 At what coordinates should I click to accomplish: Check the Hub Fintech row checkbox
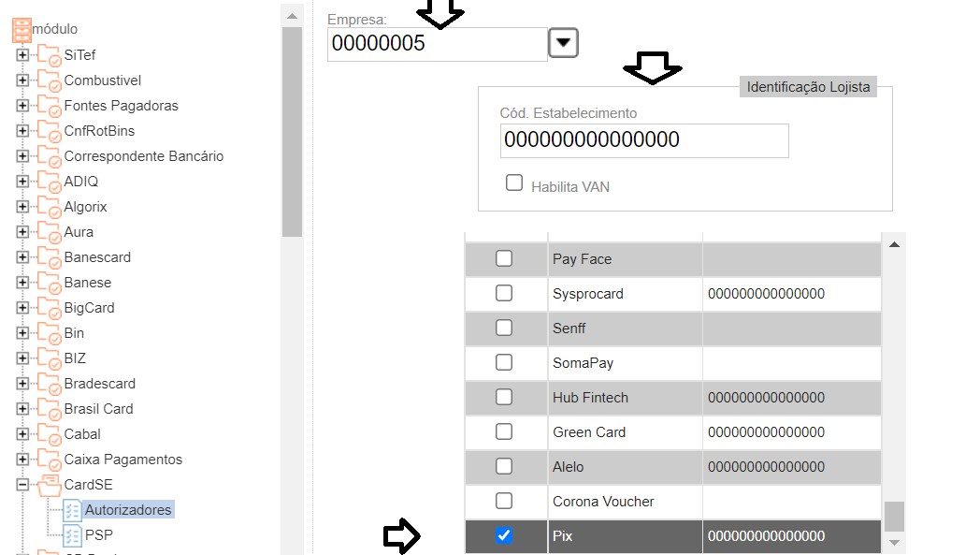click(504, 397)
